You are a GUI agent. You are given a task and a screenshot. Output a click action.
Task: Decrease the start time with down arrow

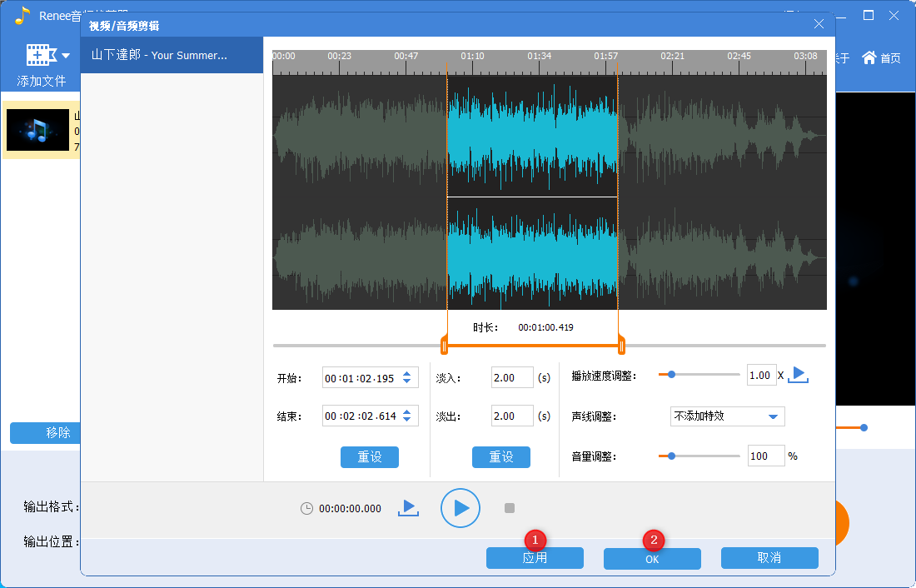pos(407,383)
